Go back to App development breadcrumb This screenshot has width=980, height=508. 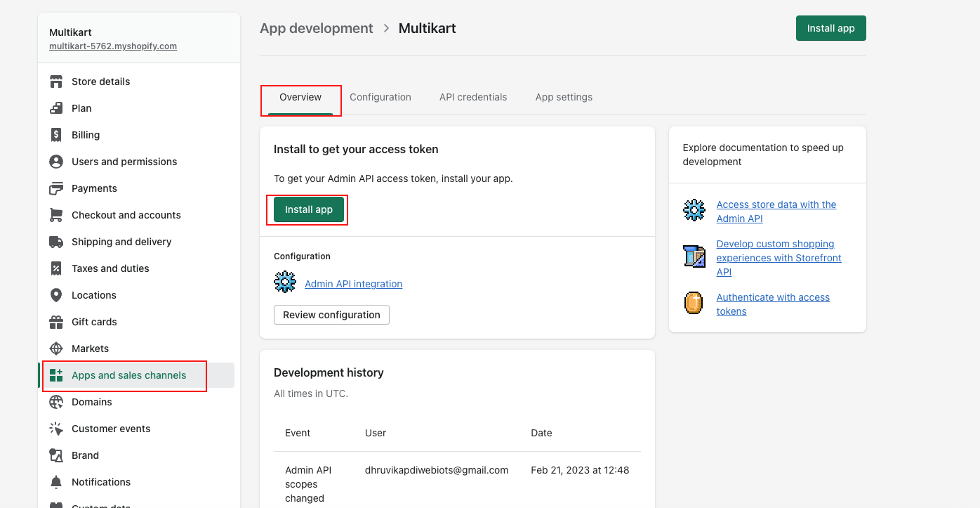click(317, 28)
